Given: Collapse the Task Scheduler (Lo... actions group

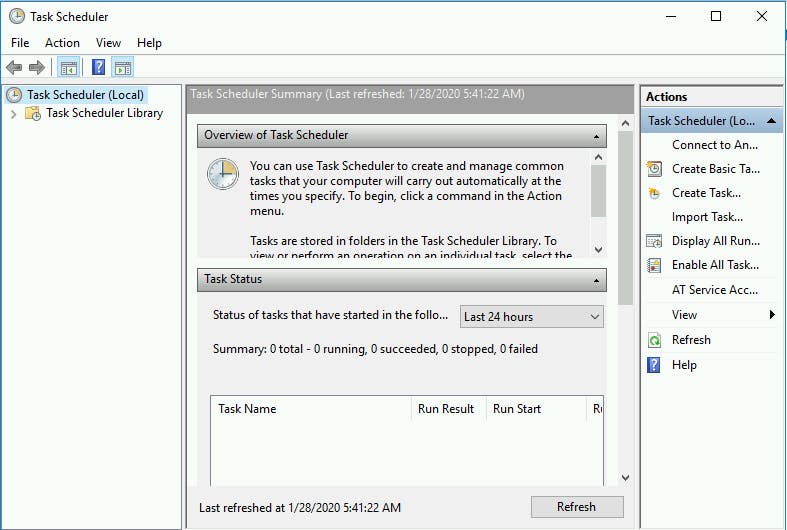Looking at the screenshot, I should click(771, 121).
